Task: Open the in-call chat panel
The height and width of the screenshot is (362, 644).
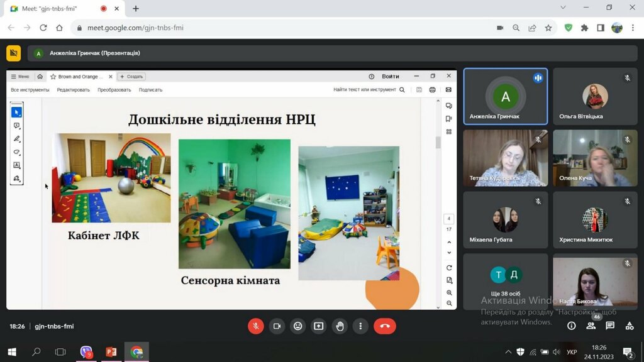Action: [610, 326]
